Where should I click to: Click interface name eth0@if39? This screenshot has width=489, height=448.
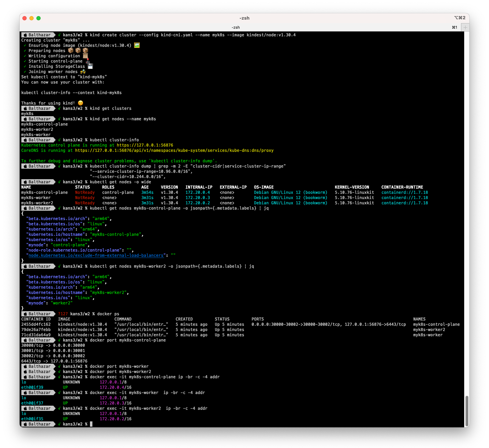point(32,387)
